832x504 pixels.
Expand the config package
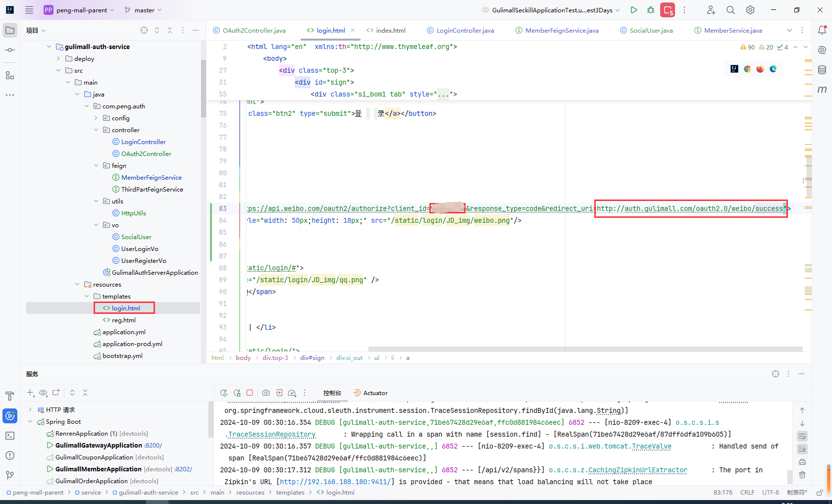(96, 118)
